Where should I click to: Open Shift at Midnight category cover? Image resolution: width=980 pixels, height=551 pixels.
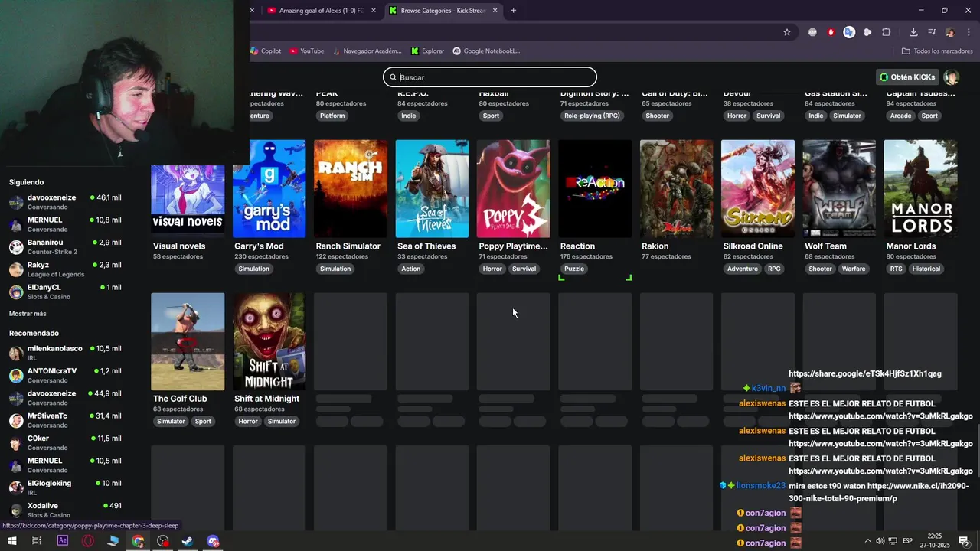tap(269, 341)
